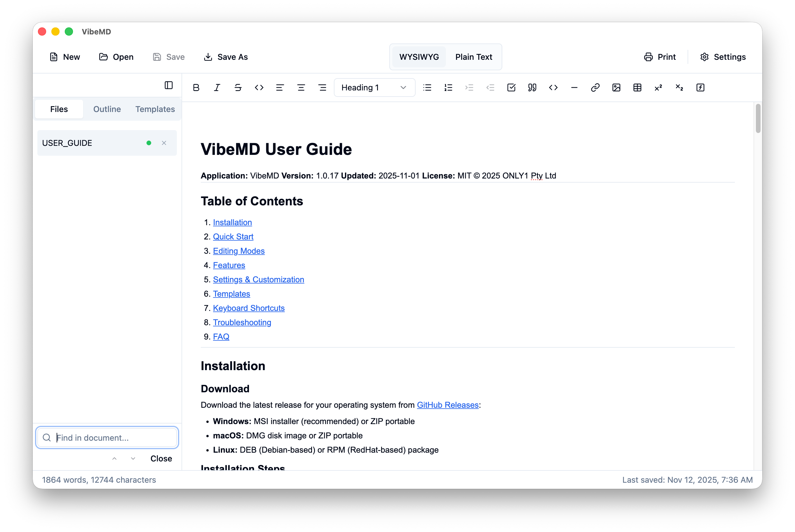The width and height of the screenshot is (795, 532).
Task: Insert an inline code mark
Action: 259,87
